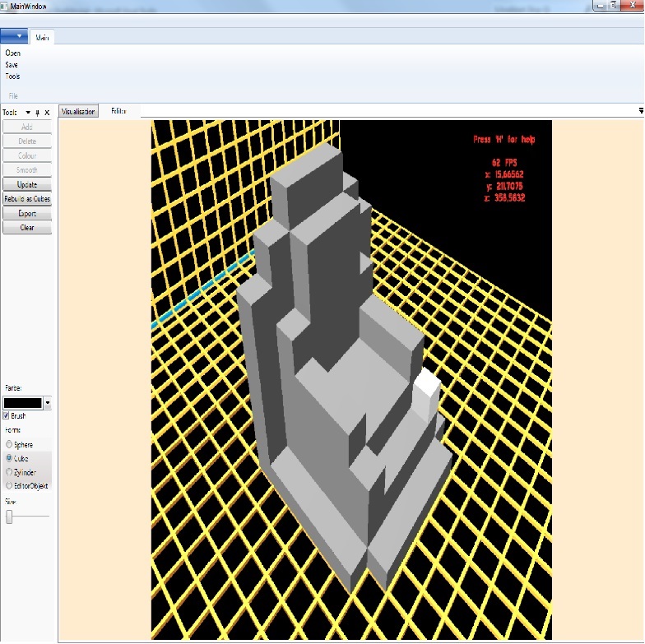Screen dimensions: 645x644
Task: Open the blue ribbon application menu button
Action: 14,37
